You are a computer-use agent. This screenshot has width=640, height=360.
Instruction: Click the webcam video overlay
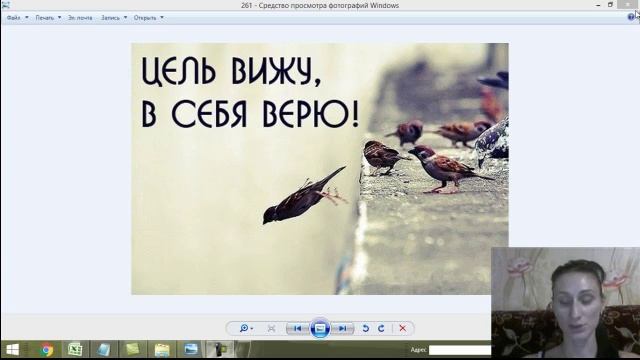566,302
